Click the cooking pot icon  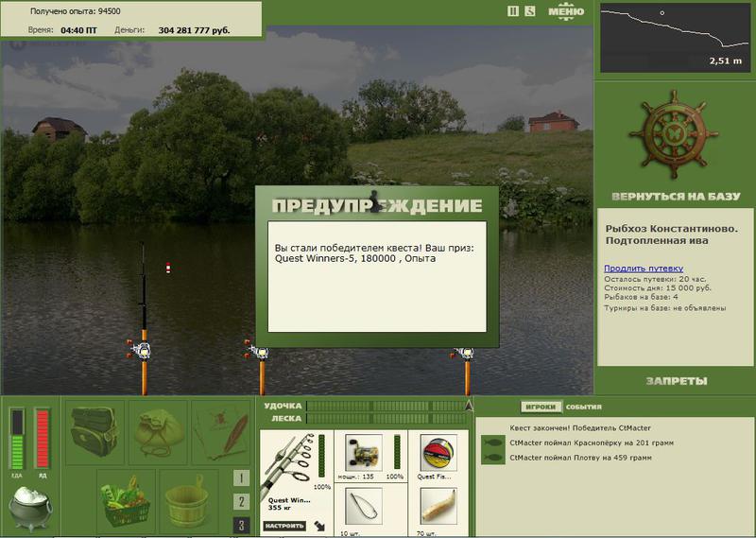[x=30, y=509]
